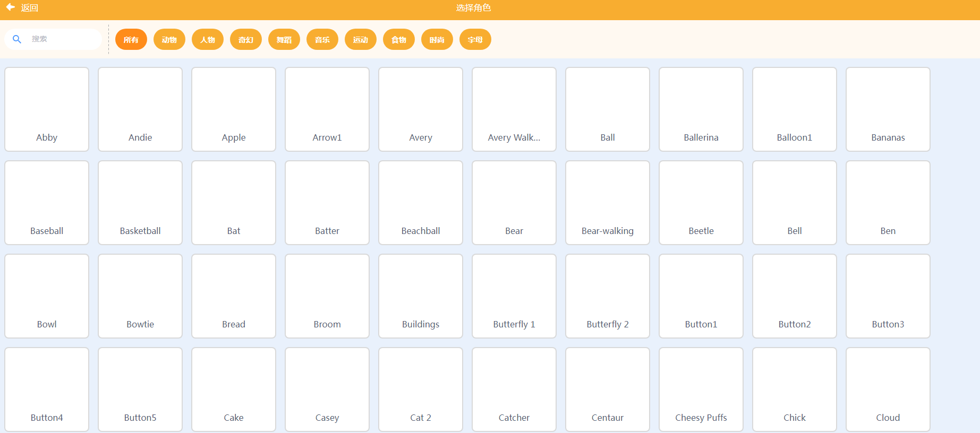Select the Button2 sprite

[x=795, y=296]
